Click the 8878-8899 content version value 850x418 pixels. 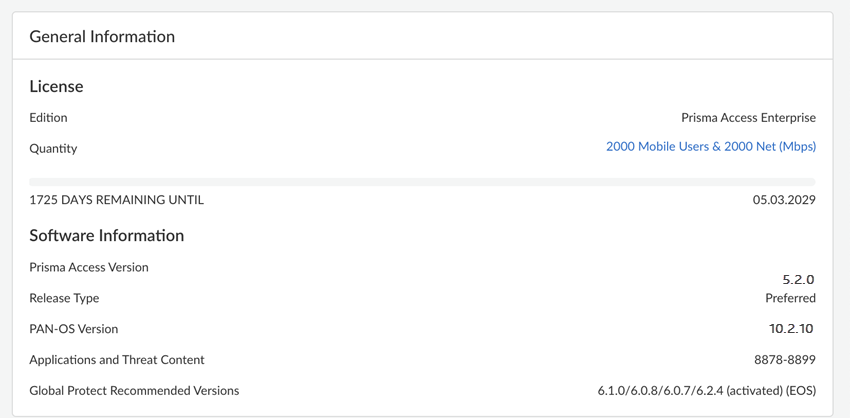coord(785,360)
